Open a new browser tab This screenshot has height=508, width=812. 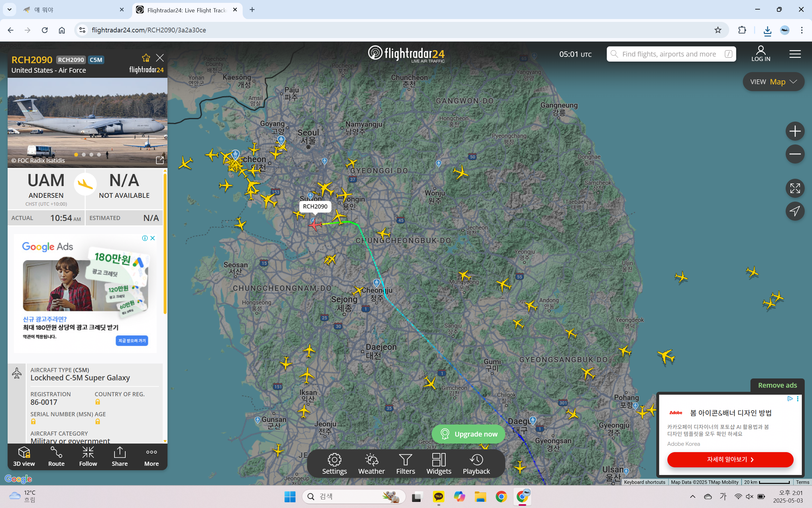tap(252, 10)
